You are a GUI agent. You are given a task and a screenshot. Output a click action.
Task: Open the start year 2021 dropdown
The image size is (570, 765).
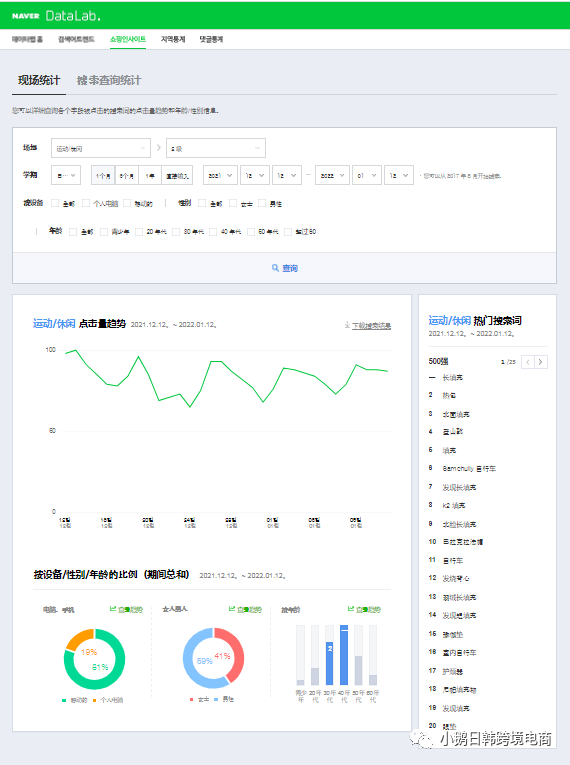point(221,175)
